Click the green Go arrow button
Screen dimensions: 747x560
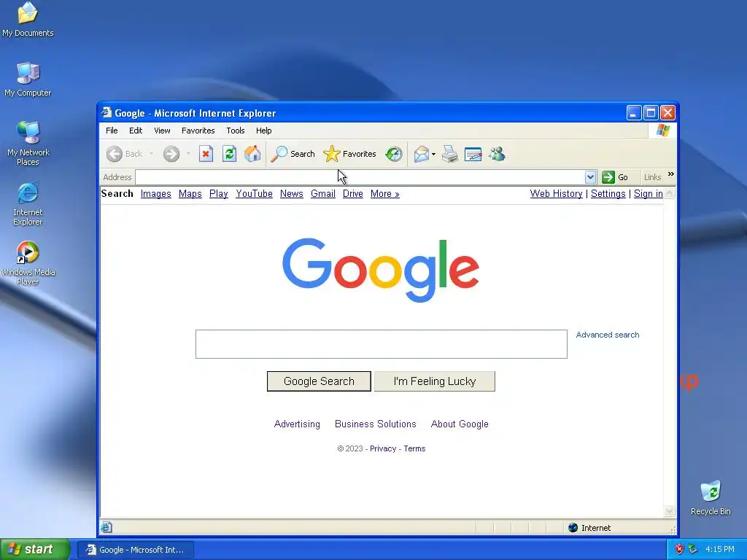click(x=608, y=177)
